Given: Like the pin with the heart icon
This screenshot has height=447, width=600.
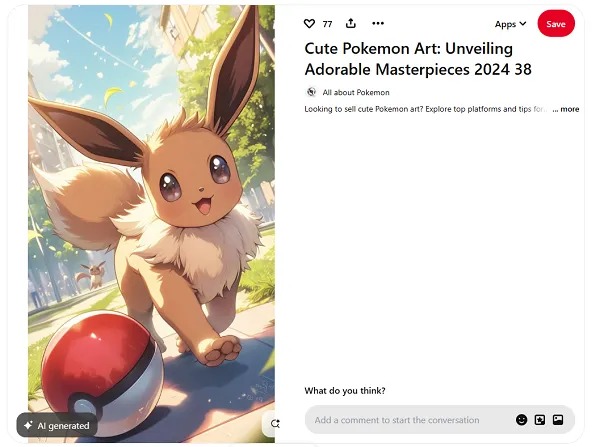Looking at the screenshot, I should 309,24.
